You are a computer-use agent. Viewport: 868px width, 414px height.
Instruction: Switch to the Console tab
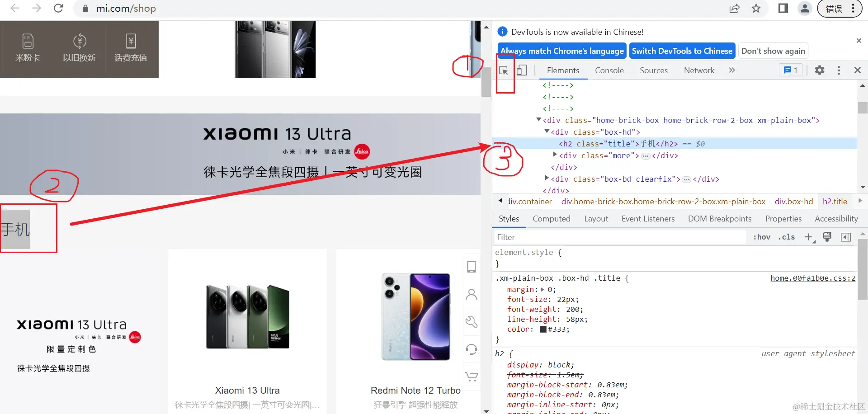click(x=609, y=70)
